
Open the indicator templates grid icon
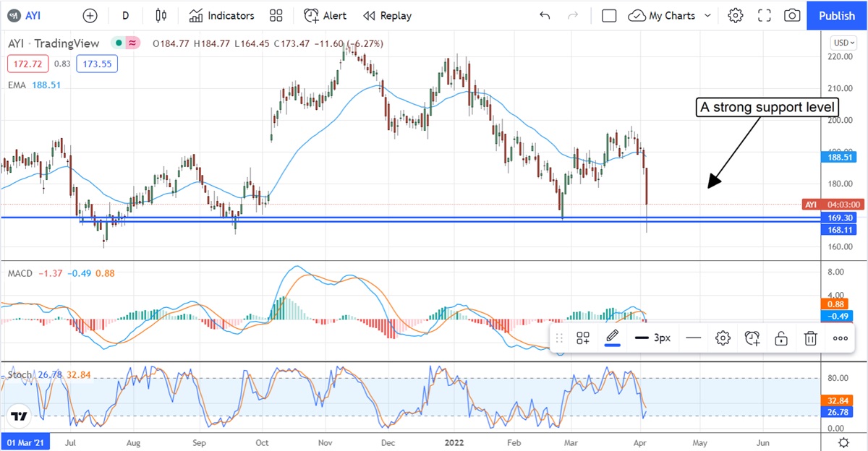(x=276, y=15)
